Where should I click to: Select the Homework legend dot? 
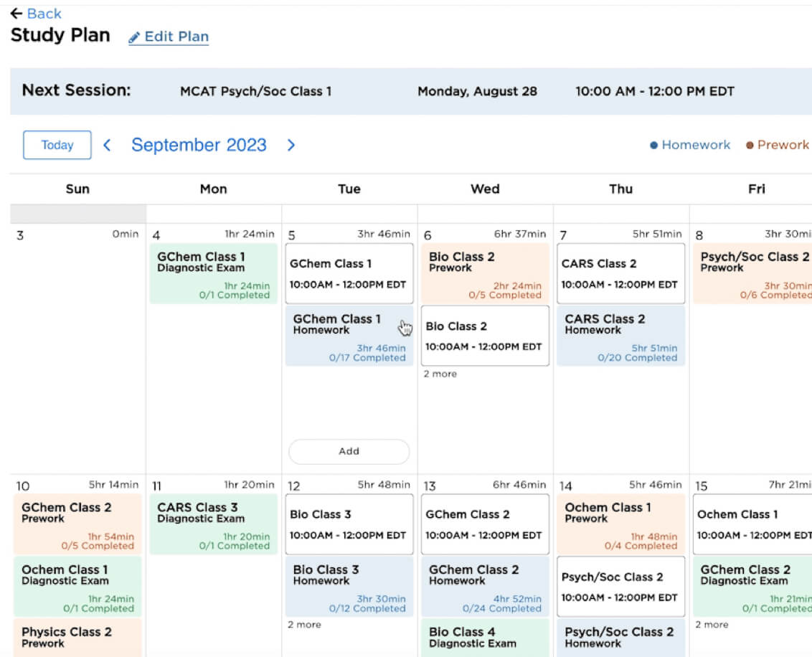(x=653, y=144)
